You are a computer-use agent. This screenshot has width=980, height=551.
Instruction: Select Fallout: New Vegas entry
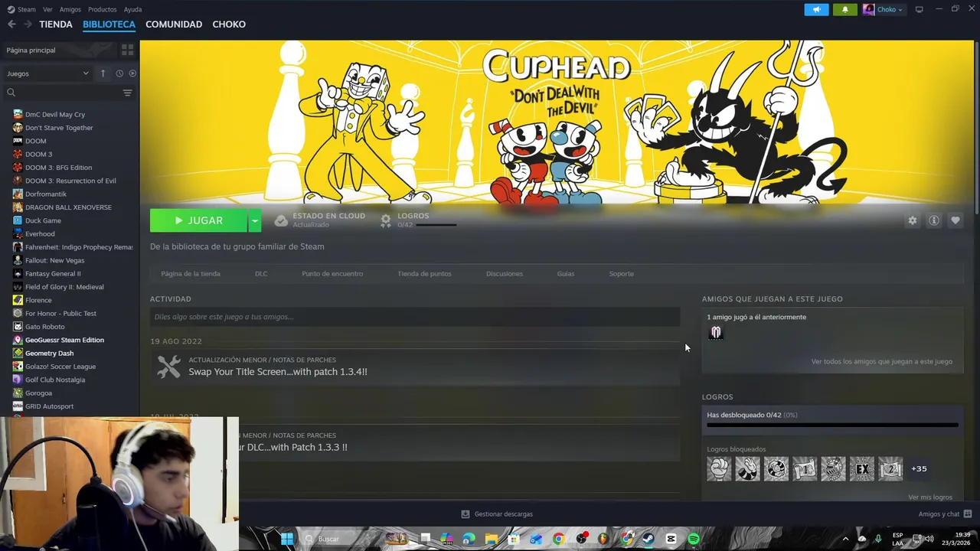point(54,260)
